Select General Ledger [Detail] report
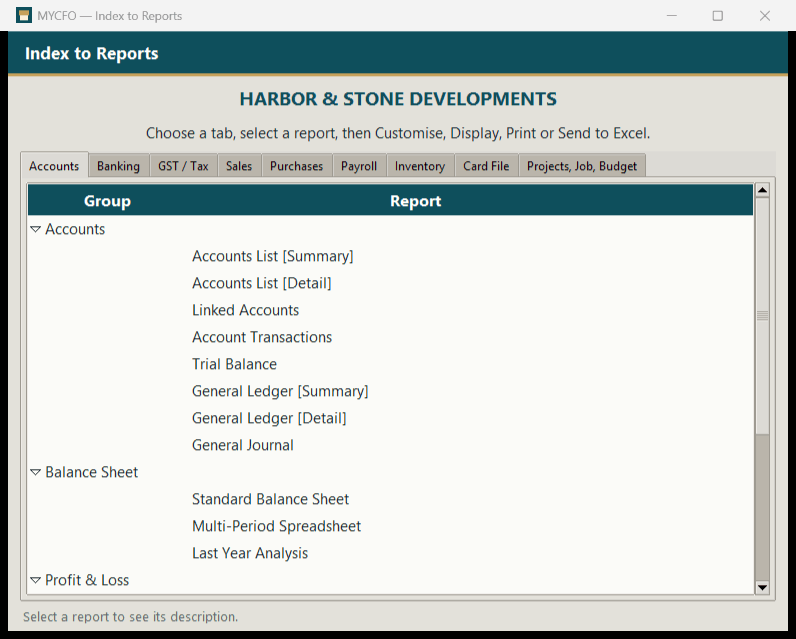 point(269,418)
